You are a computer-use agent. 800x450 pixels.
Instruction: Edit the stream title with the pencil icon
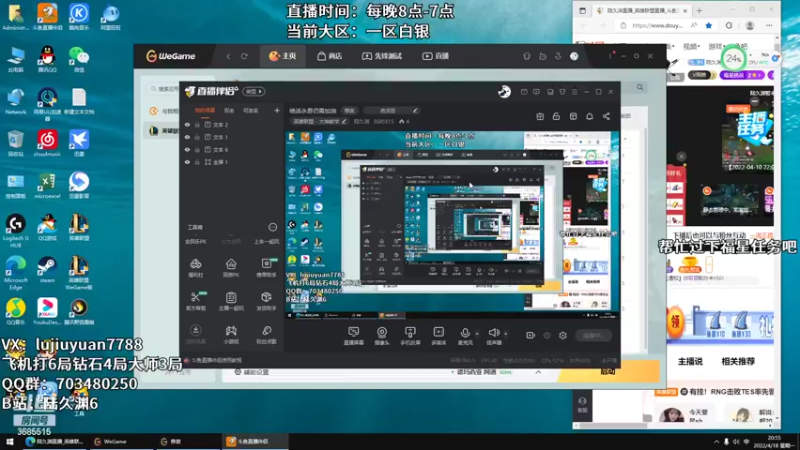point(415,110)
